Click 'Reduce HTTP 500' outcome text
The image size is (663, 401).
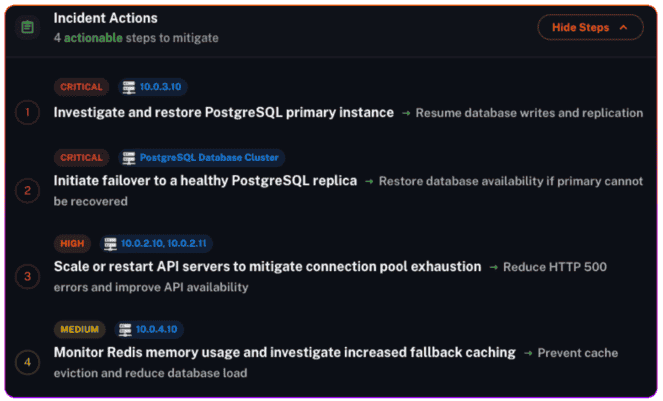tap(555, 267)
